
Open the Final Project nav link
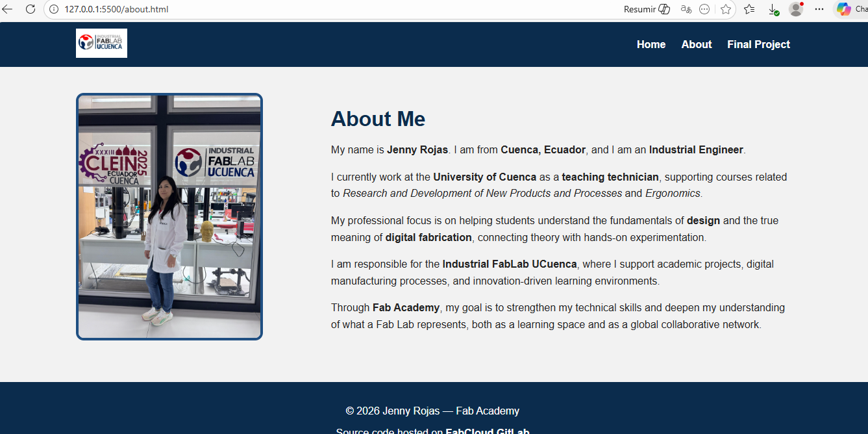758,44
